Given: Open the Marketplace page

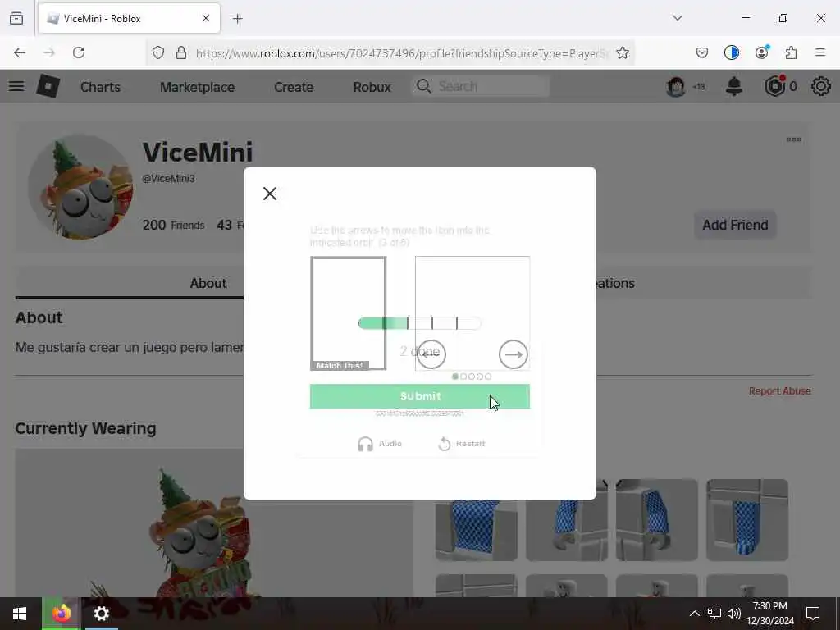Looking at the screenshot, I should point(197,87).
